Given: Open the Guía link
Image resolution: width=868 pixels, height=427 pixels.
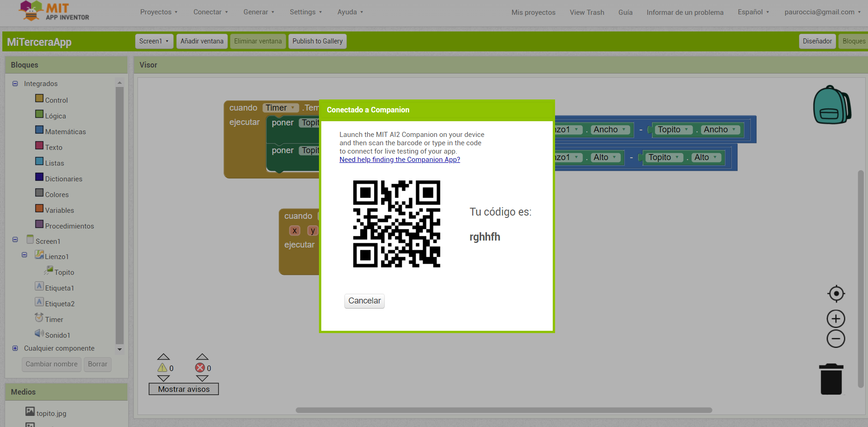Looking at the screenshot, I should point(625,12).
